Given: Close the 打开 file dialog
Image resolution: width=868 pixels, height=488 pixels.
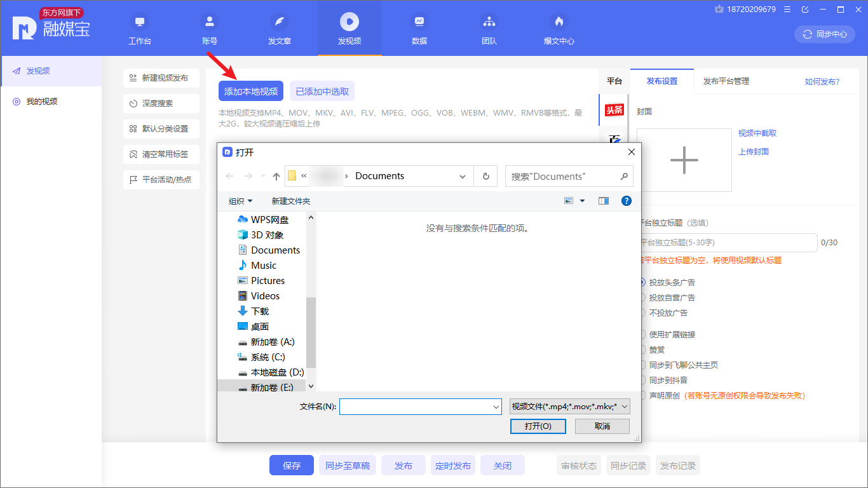Looking at the screenshot, I should coord(631,152).
